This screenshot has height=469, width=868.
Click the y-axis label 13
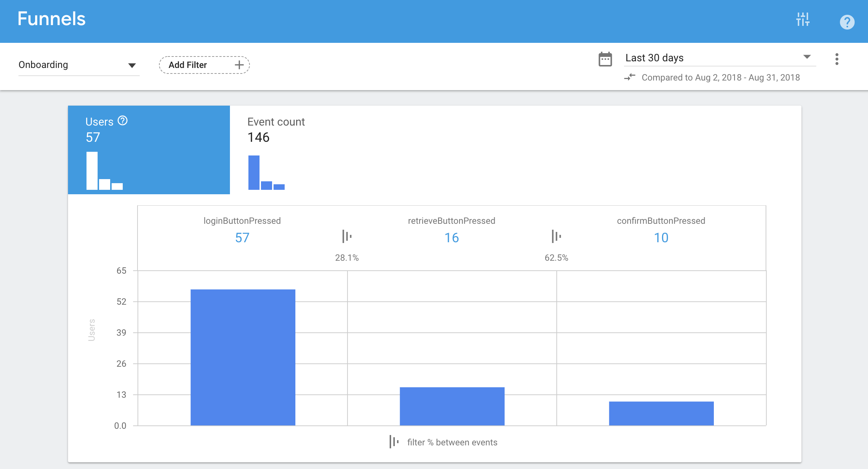pos(121,395)
